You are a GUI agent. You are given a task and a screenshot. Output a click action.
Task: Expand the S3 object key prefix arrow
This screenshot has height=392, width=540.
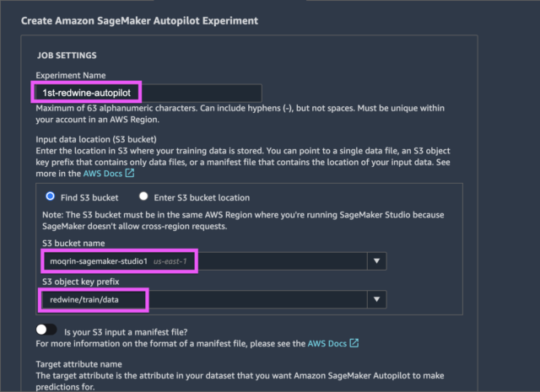[377, 299]
